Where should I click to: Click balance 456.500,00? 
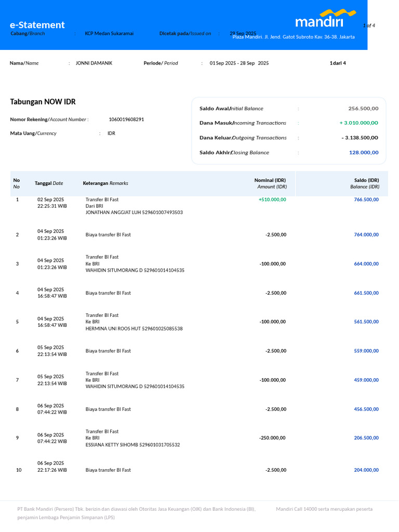(x=366, y=409)
